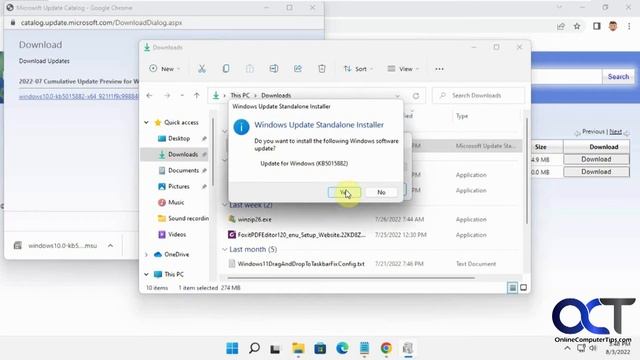The image size is (640, 360).
Task: Click the Share icon in Explorer toolbar
Action: coord(298,69)
